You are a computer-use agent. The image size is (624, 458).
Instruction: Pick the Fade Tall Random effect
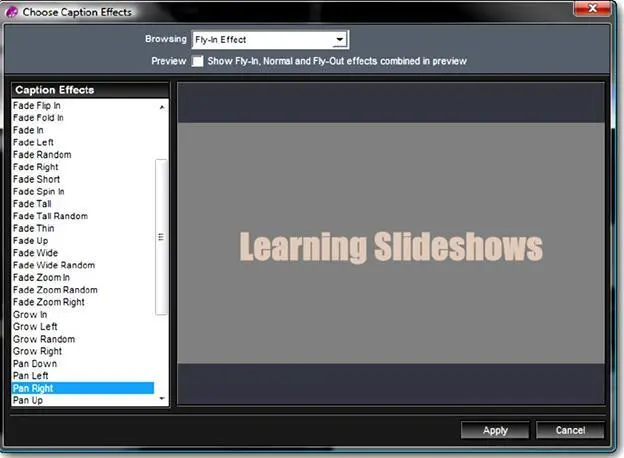(x=49, y=216)
